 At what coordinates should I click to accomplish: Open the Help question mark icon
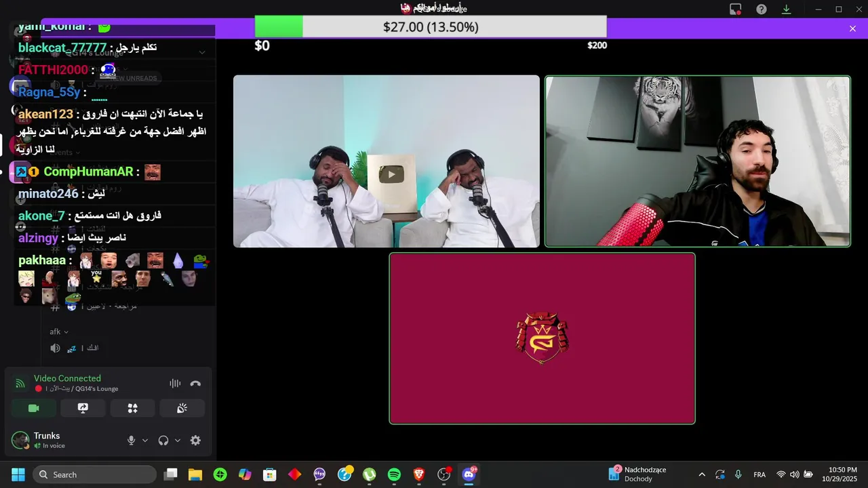762,9
